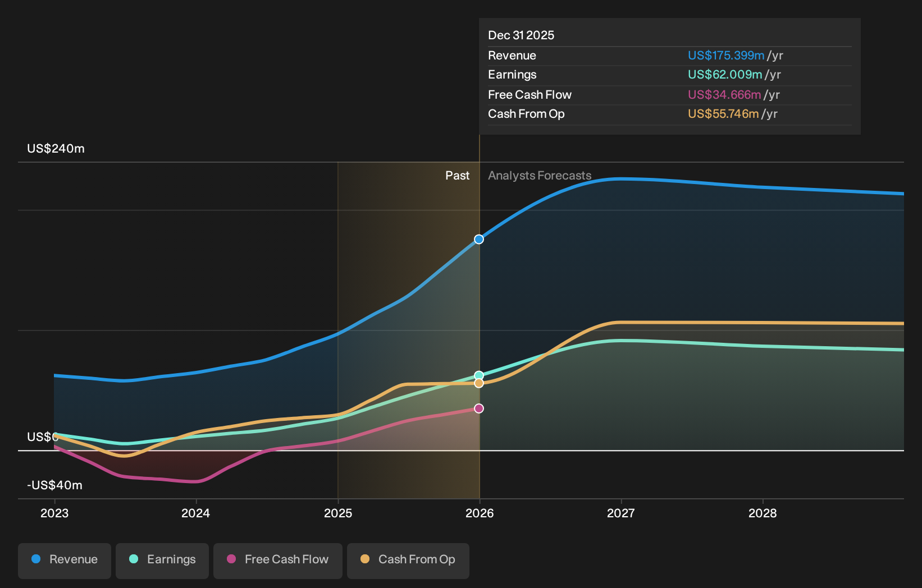Image resolution: width=922 pixels, height=588 pixels.
Task: Click the US$62.009m earnings value
Action: 725,75
